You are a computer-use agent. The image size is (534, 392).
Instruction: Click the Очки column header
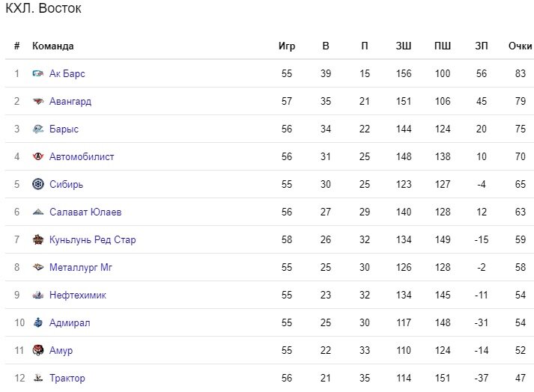[520, 46]
